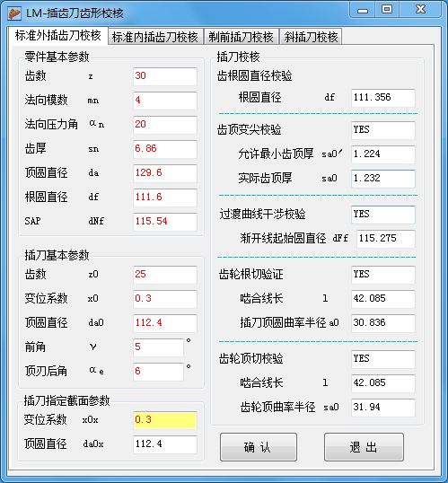Click 啮合线长 field under 齿轮顶切校验

click(383, 383)
